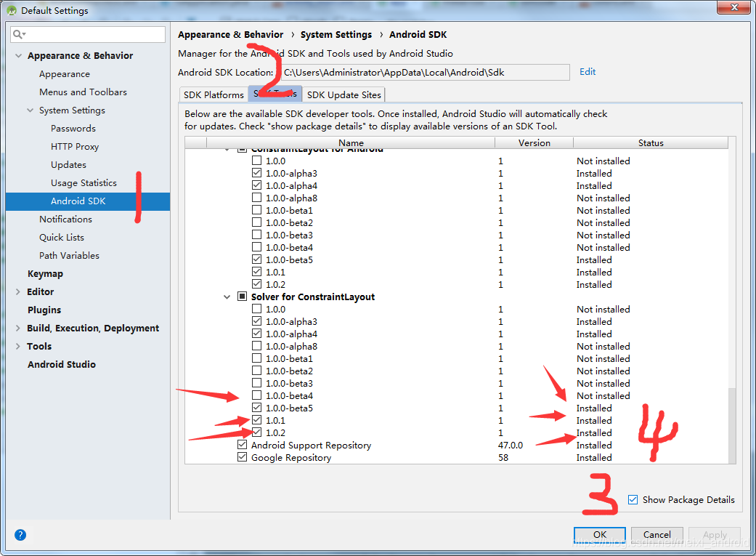Open the Path Variables settings page
This screenshot has height=556, width=756.
pyautogui.click(x=70, y=255)
